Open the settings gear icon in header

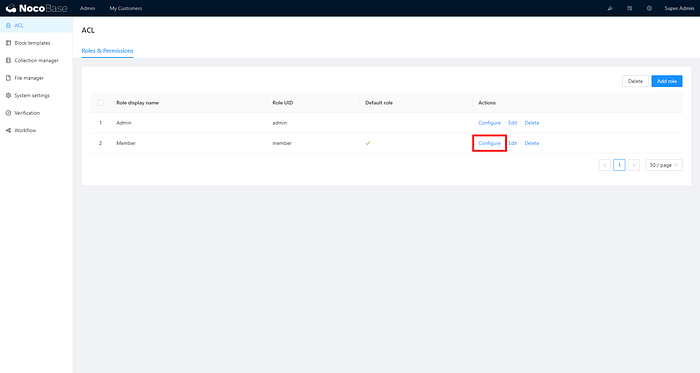(x=649, y=8)
